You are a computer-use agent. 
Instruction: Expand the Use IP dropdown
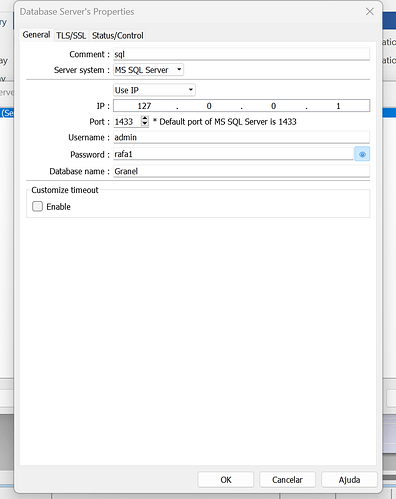pos(154,90)
